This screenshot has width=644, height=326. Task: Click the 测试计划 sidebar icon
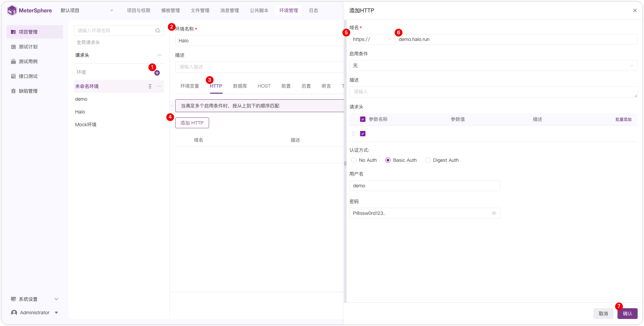point(13,47)
